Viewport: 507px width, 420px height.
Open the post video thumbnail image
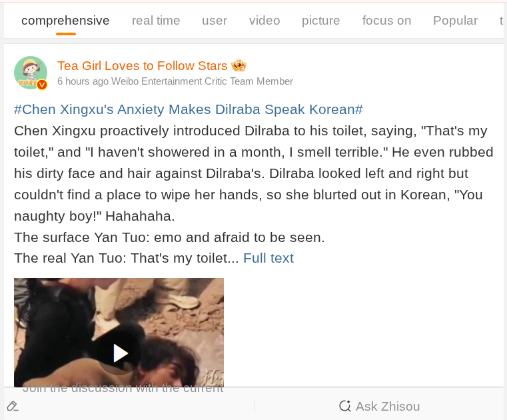(x=119, y=332)
